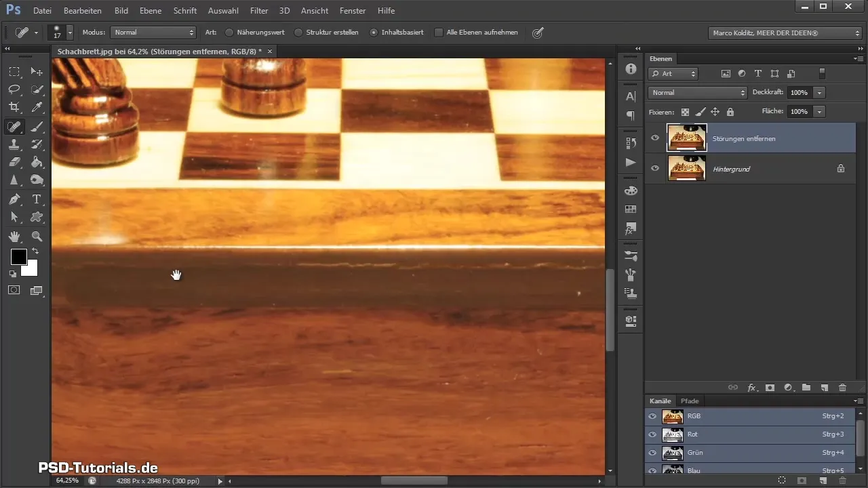The image size is (868, 488).
Task: Select the Hand tool
Action: point(14,237)
